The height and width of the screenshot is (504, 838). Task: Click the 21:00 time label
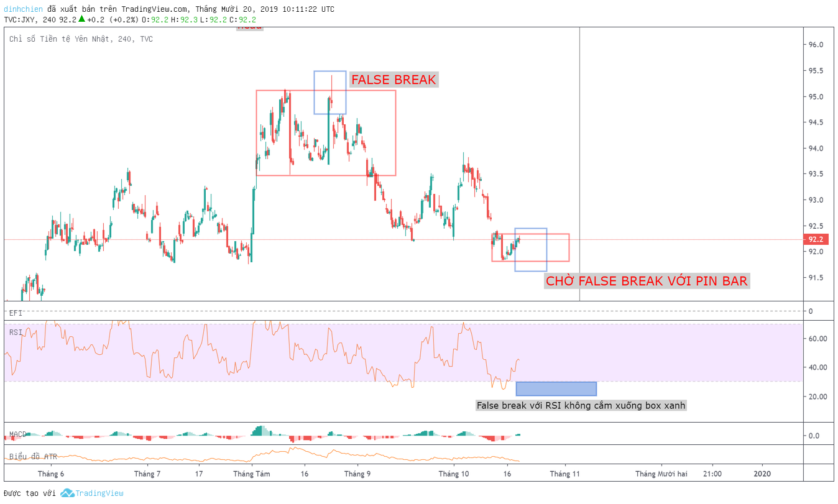[712, 474]
